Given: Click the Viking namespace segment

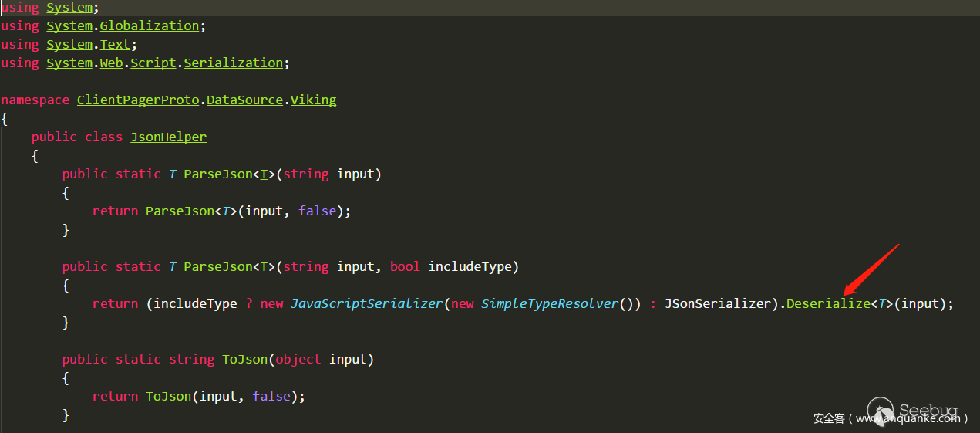Looking at the screenshot, I should pos(313,100).
